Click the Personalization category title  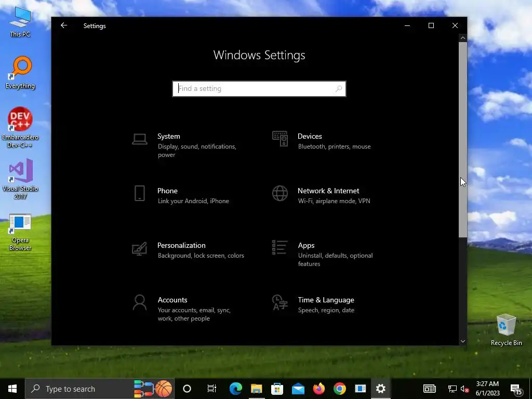pos(181,245)
